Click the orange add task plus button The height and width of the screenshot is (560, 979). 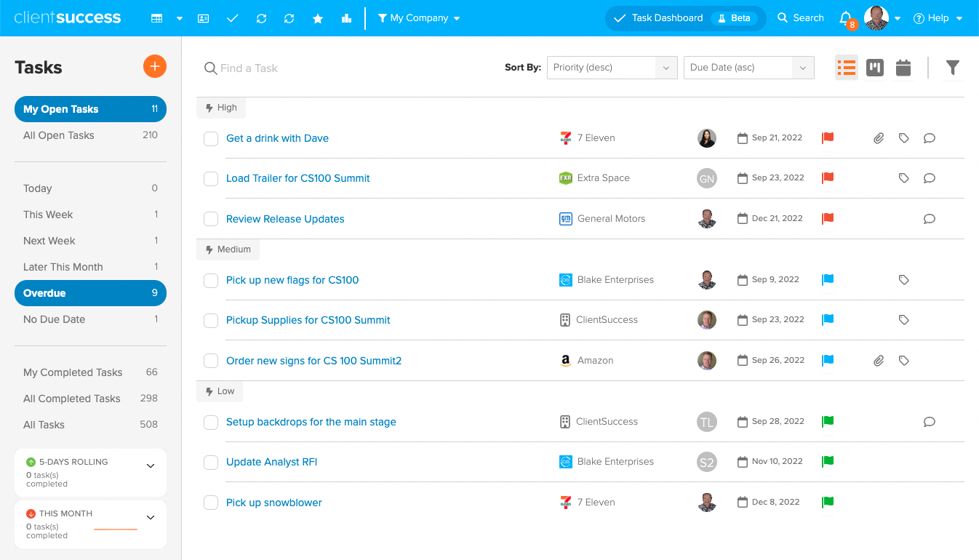(155, 66)
